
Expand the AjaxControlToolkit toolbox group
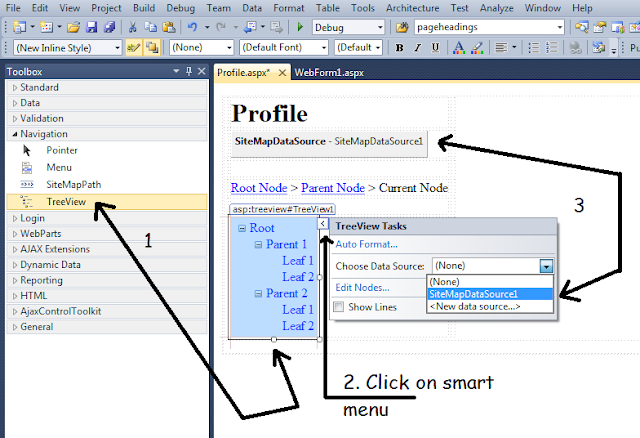[15, 311]
